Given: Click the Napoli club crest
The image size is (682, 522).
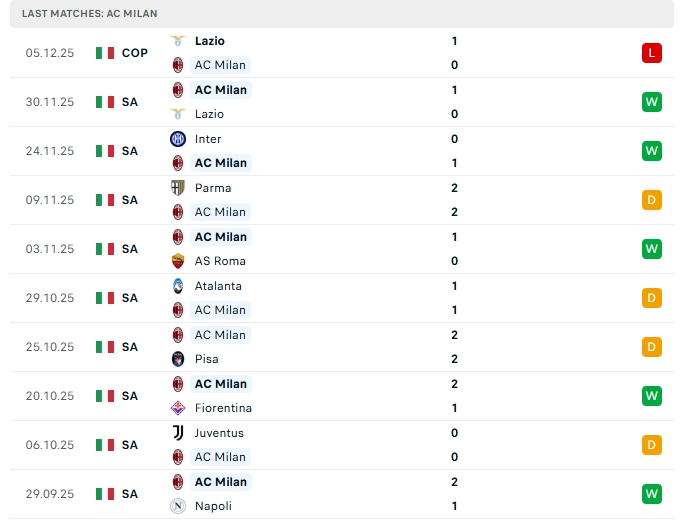Looking at the screenshot, I should click(178, 506).
